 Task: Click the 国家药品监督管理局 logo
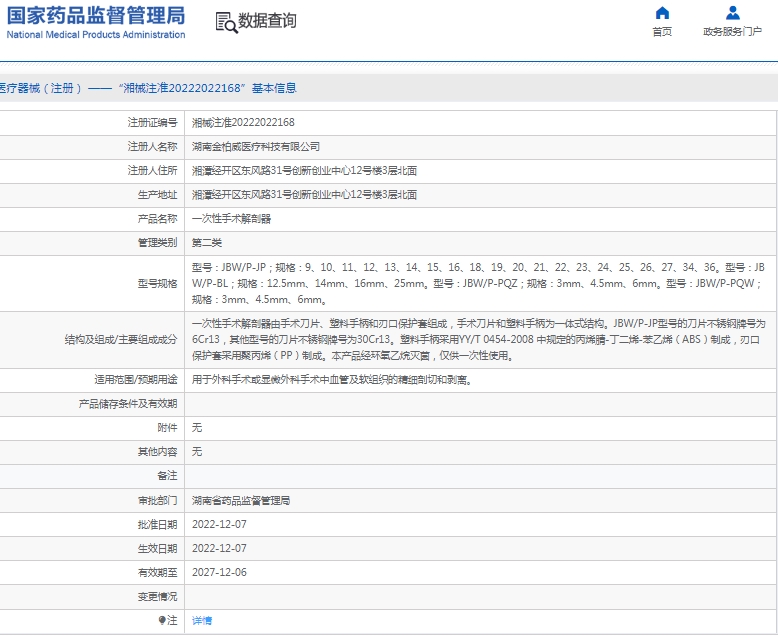coord(96,16)
